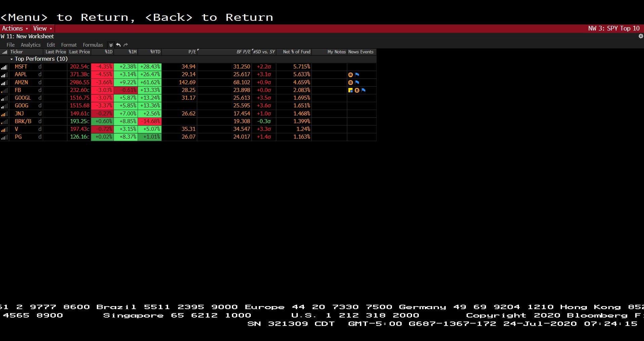Open the Format menu
The image size is (644, 341).
pos(69,45)
